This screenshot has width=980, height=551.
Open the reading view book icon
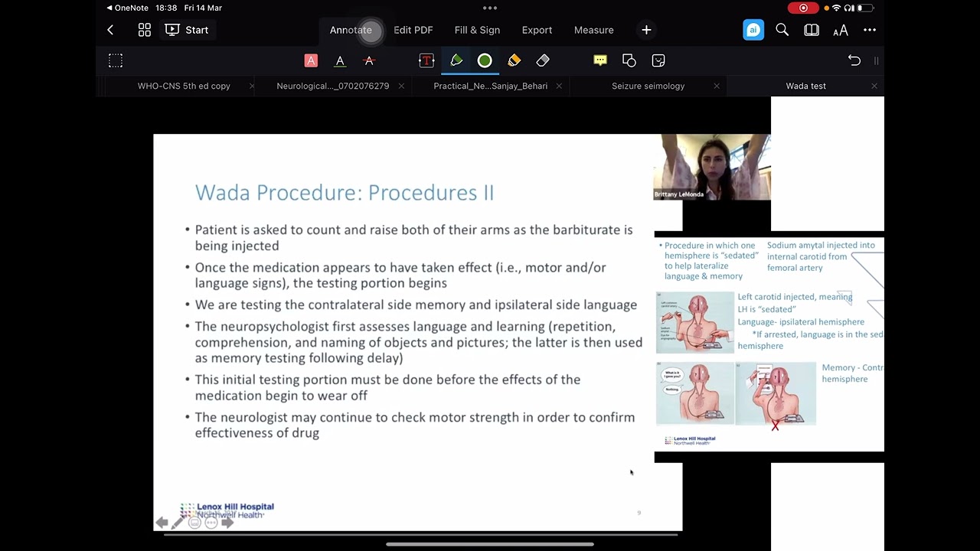point(811,30)
